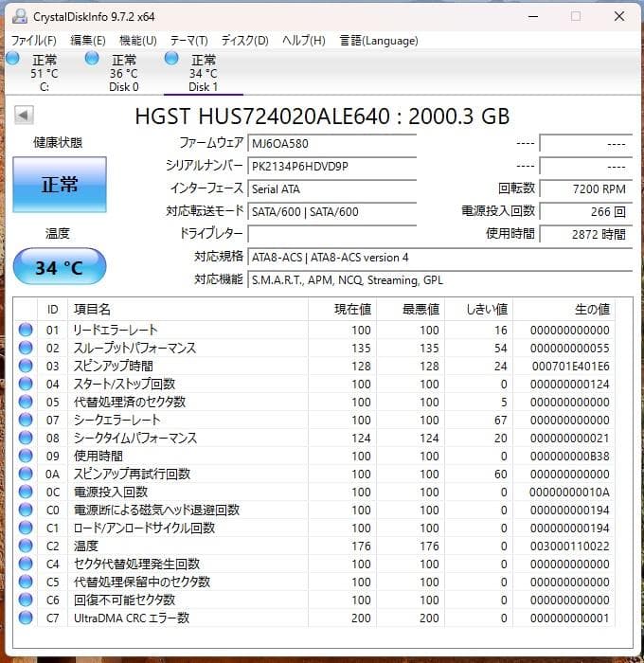This screenshot has height=663, width=644.
Task: Click the 生の値 column header
Action: 563,309
